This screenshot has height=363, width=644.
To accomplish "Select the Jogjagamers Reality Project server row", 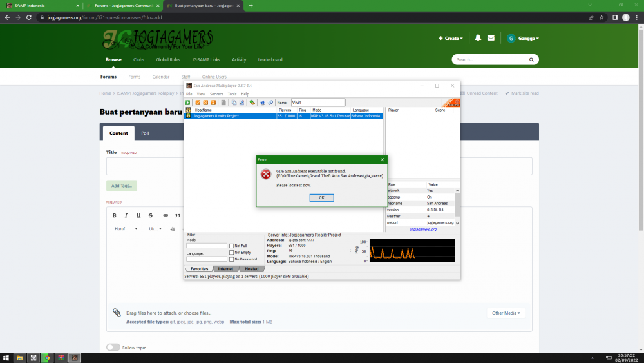I will 283,116.
